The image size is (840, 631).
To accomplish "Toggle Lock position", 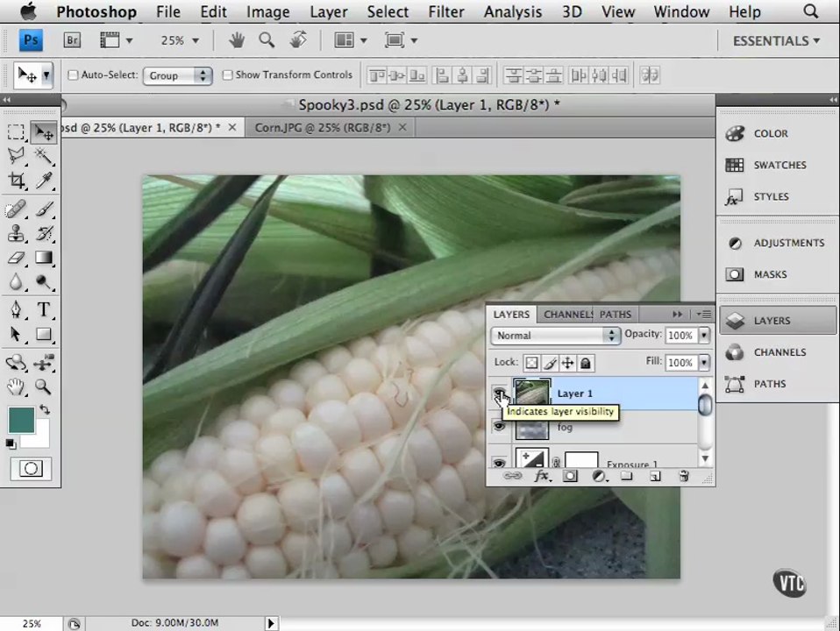I will coord(567,363).
